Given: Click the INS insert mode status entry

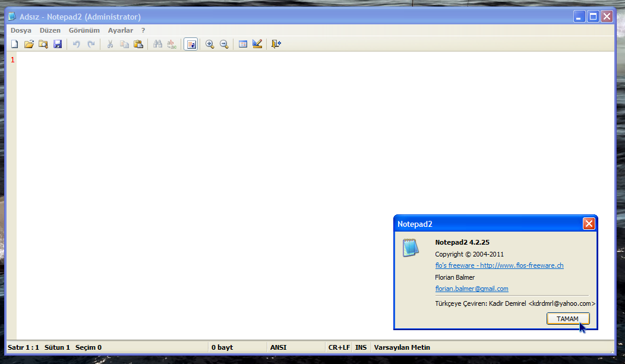Looking at the screenshot, I should coord(361,347).
